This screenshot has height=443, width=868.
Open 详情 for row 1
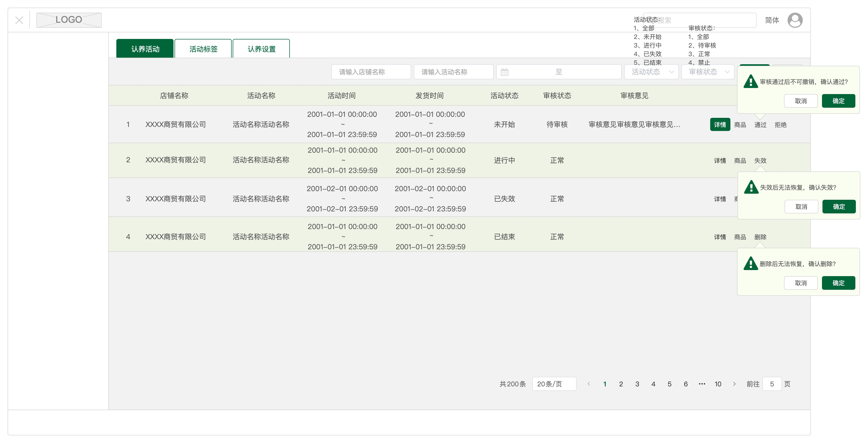[720, 125]
